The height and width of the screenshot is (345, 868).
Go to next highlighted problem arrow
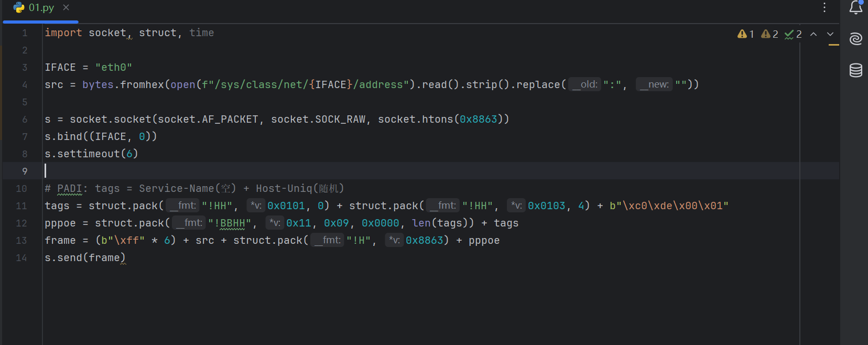click(830, 34)
